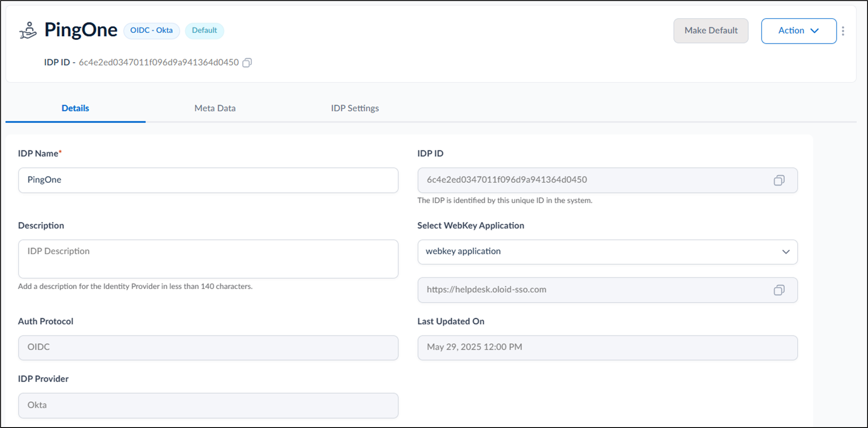The image size is (868, 428).
Task: Click the Last Updated On date field
Action: [607, 348]
